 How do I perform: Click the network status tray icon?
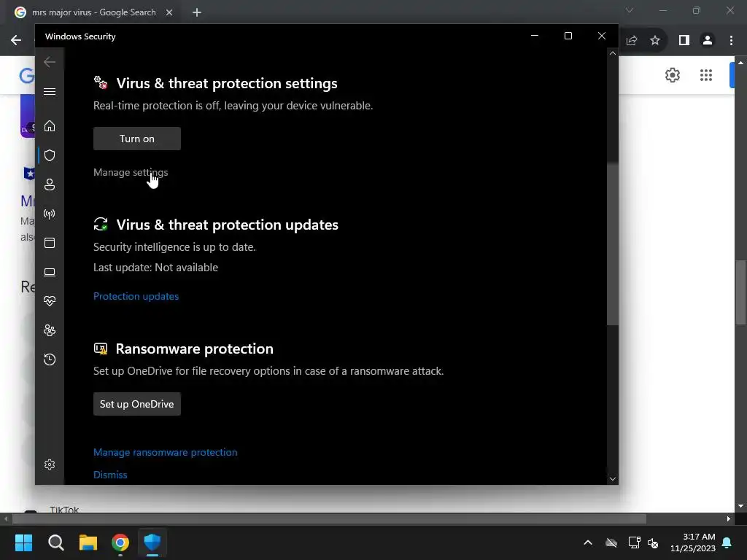[x=634, y=542]
